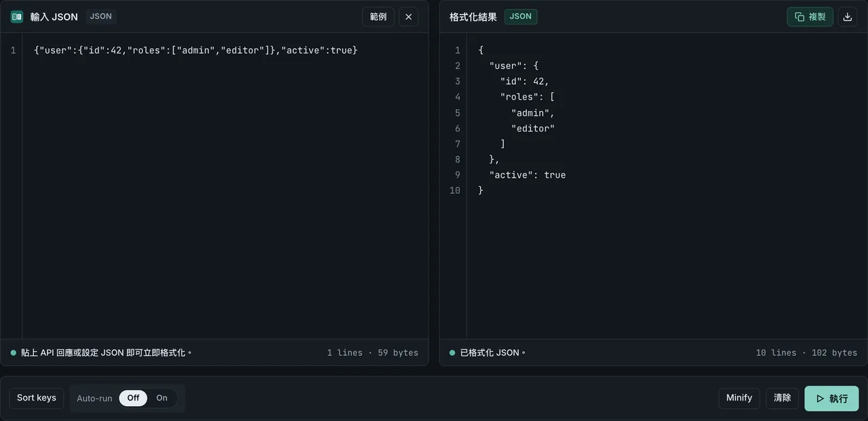The image size is (868, 421).
Task: Click the 已格式化 JSON status message
Action: pyautogui.click(x=492, y=353)
